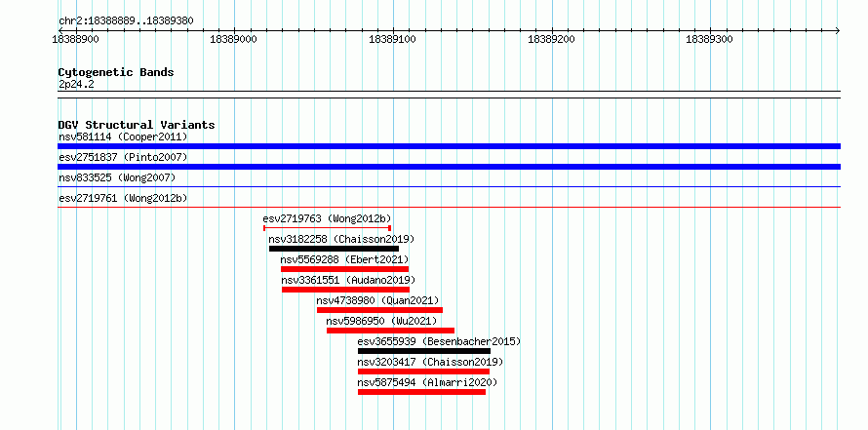Click the chr2:18388889..18389380 region label

point(126,21)
